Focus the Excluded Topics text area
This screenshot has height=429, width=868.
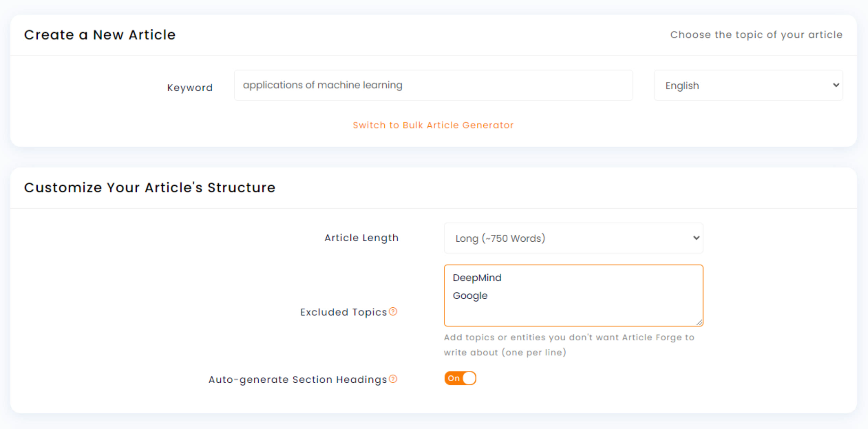coord(573,295)
